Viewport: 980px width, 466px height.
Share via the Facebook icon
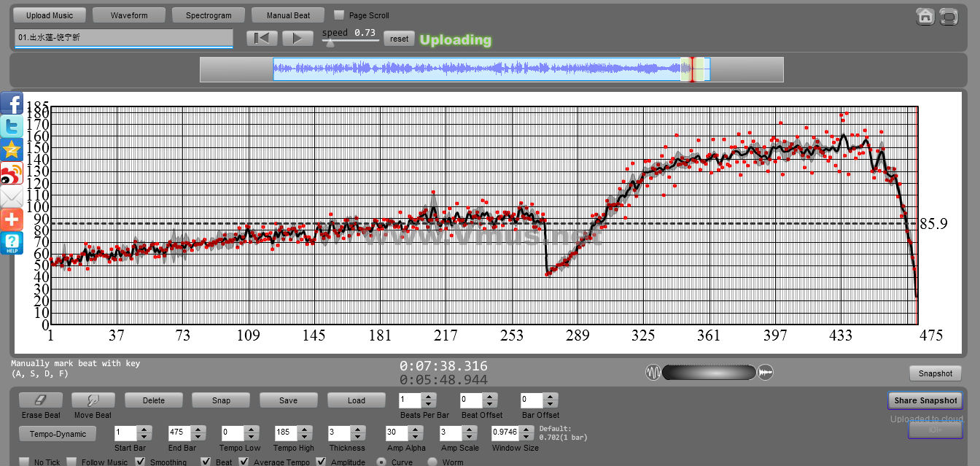coord(12,103)
